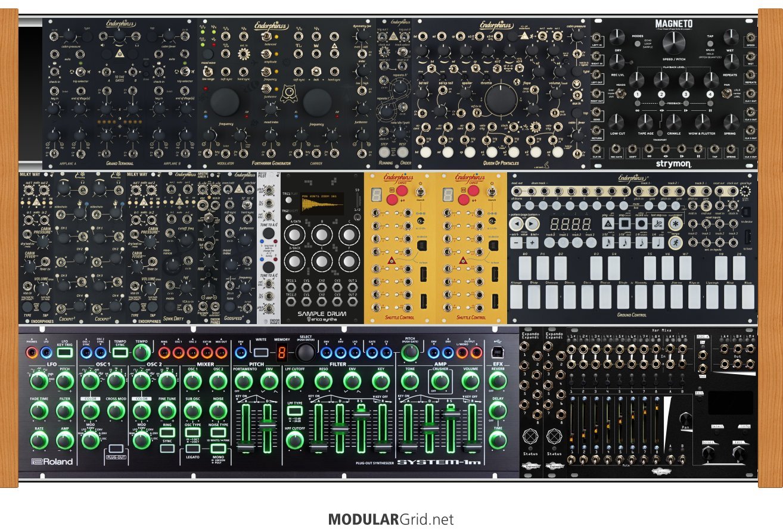Select head 1 button on Magneto
783x532 pixels.
tap(637, 95)
